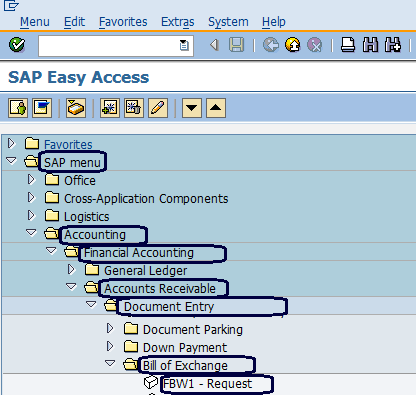The width and height of the screenshot is (416, 395).
Task: Select the Document Parking tree item
Action: pyautogui.click(x=193, y=330)
